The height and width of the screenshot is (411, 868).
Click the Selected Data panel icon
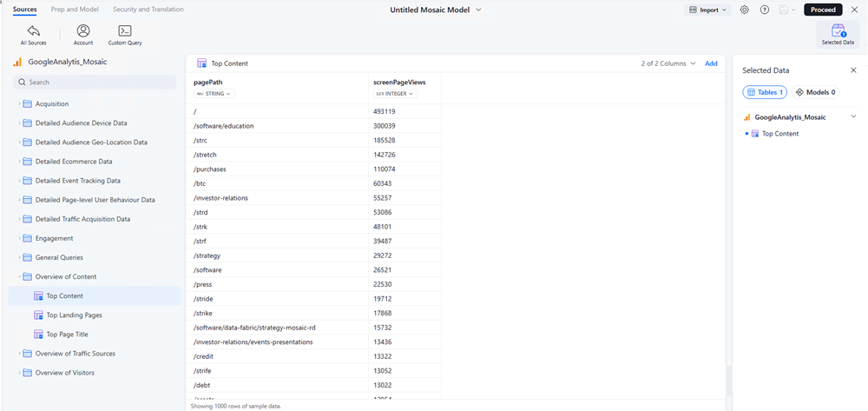[x=838, y=33]
